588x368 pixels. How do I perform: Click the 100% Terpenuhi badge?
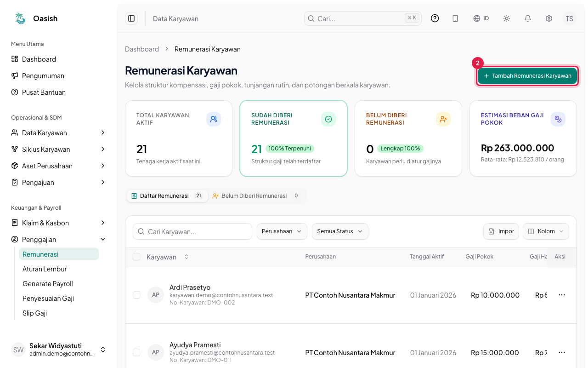pyautogui.click(x=289, y=149)
